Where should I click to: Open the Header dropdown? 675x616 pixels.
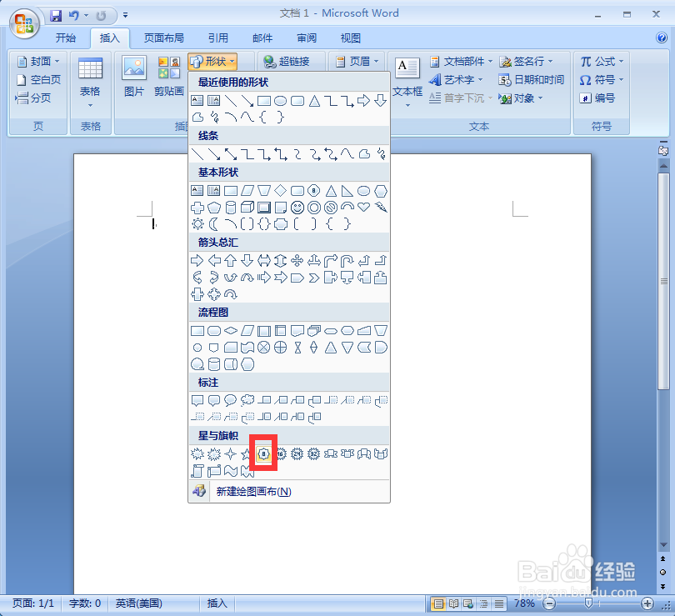[x=357, y=62]
